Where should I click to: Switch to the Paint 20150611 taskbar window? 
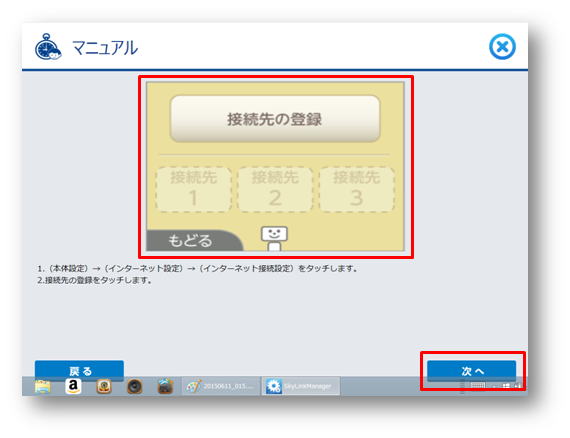coord(221,386)
